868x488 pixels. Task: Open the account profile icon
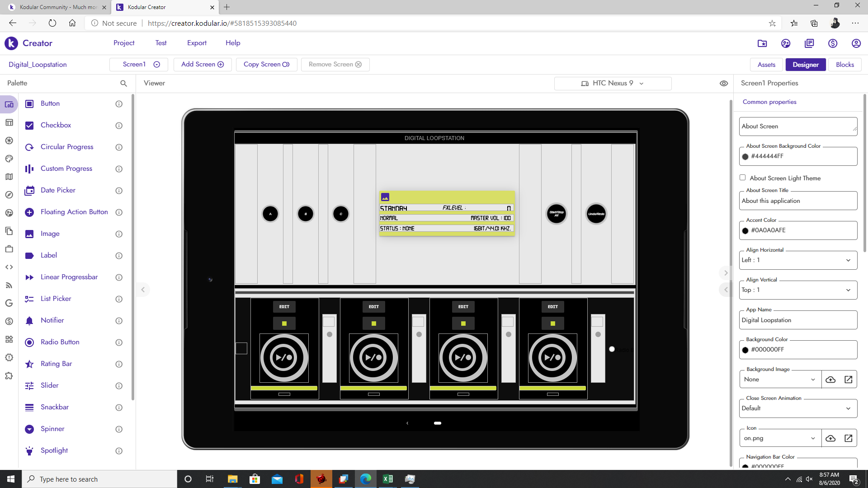click(x=856, y=43)
